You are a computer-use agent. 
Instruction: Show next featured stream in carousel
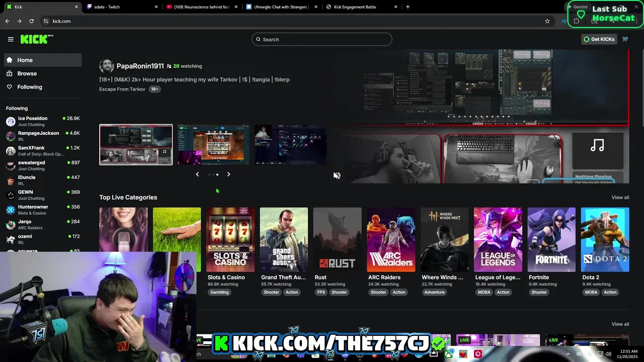[228, 174]
